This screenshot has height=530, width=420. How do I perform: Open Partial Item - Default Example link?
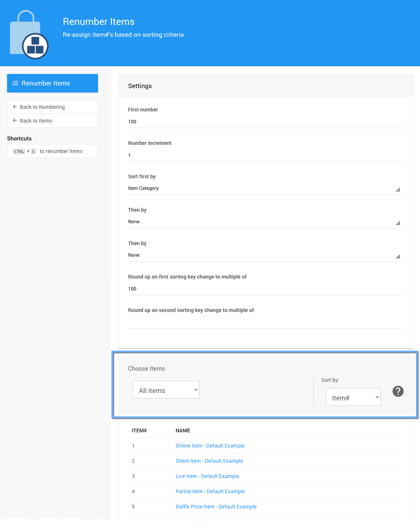[x=210, y=491]
